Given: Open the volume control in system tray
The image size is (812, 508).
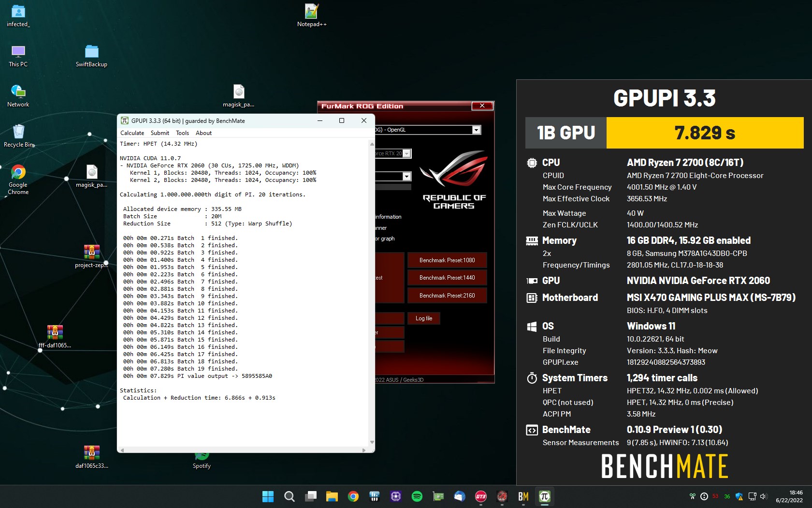Looking at the screenshot, I should [764, 496].
